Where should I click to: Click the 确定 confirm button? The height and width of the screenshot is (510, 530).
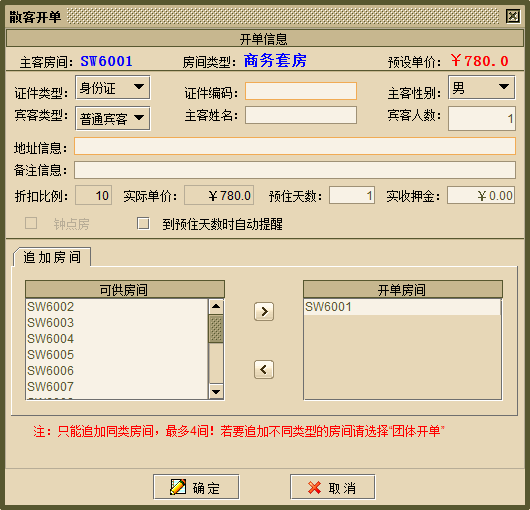pyautogui.click(x=196, y=487)
